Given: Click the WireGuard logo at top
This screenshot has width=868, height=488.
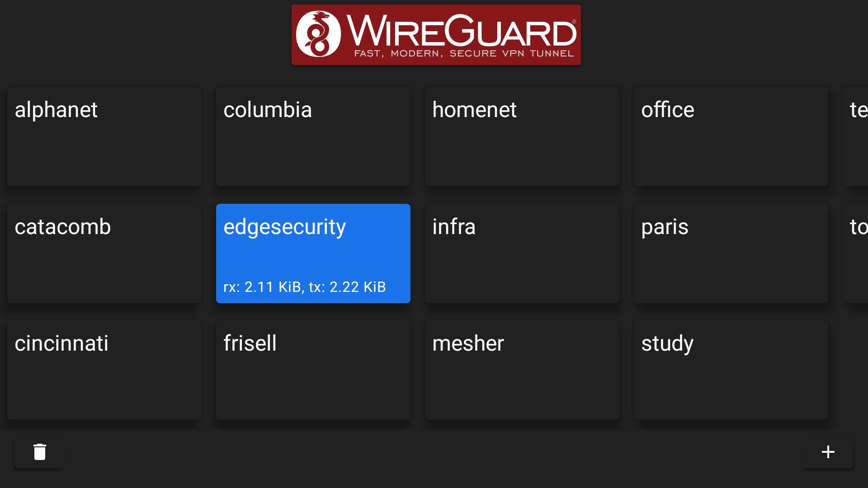Looking at the screenshot, I should pyautogui.click(x=434, y=34).
